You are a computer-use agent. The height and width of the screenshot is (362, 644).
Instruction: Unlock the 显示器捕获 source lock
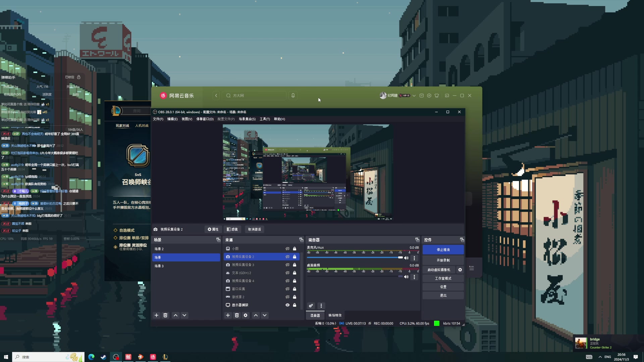coord(294,305)
